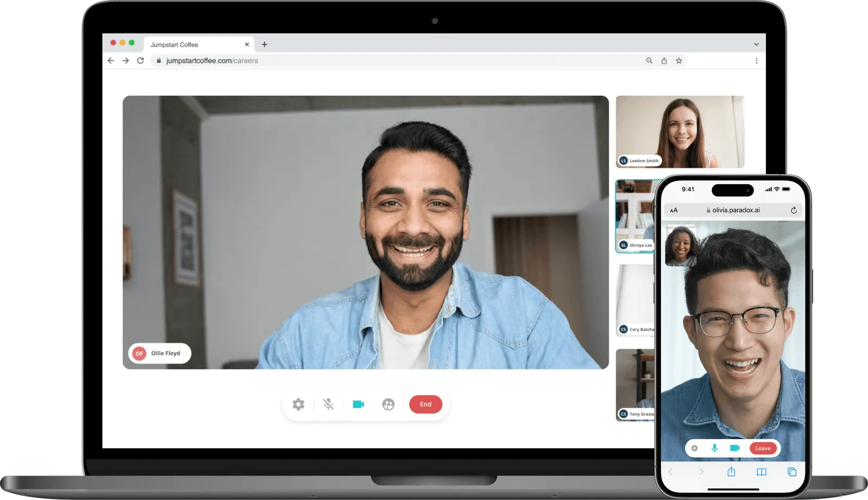Tap the phone cellular signal bars
This screenshot has width=868, height=500.
coord(768,189)
